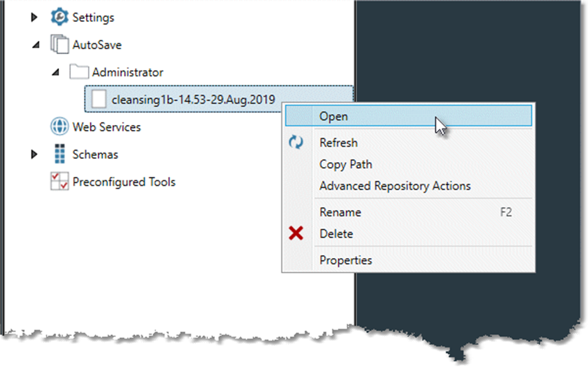Collapse the AutoSave tree node arrow

(x=35, y=46)
